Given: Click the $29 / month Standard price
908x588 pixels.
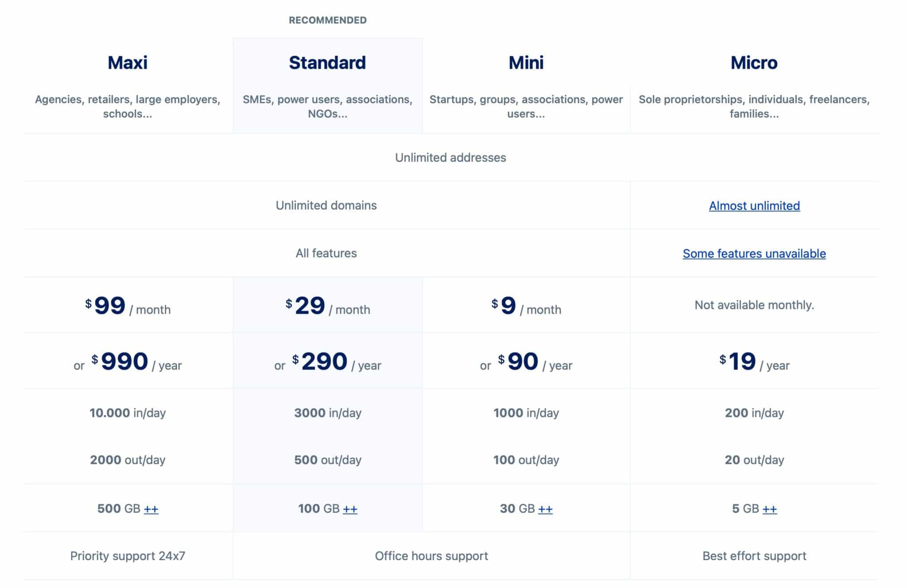Looking at the screenshot, I should [x=328, y=306].
